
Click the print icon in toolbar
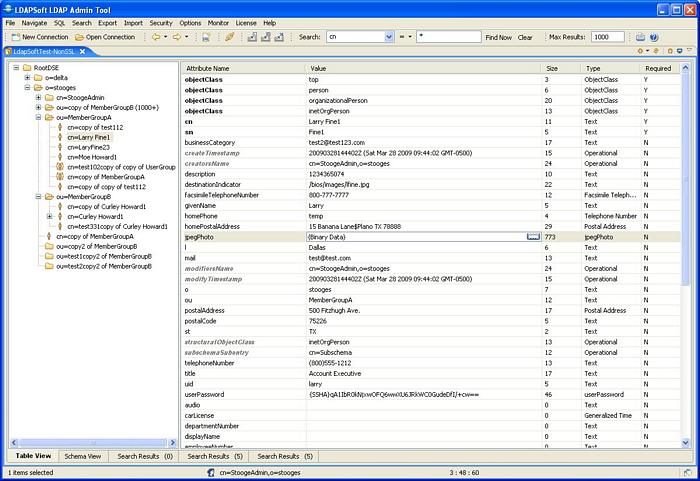(x=205, y=37)
